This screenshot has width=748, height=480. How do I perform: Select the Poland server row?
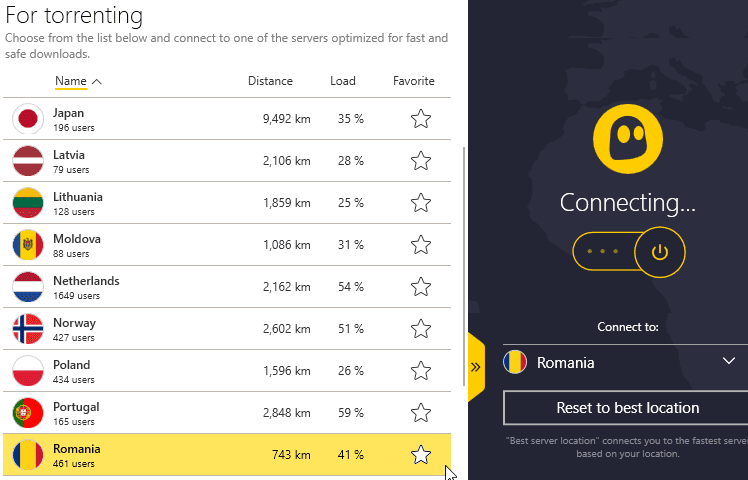(227, 371)
